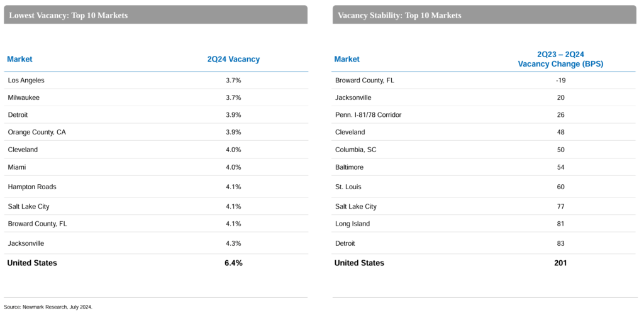Image resolution: width=644 pixels, height=313 pixels.
Task: Select the Los Angeles row label
Action: pyautogui.click(x=26, y=80)
